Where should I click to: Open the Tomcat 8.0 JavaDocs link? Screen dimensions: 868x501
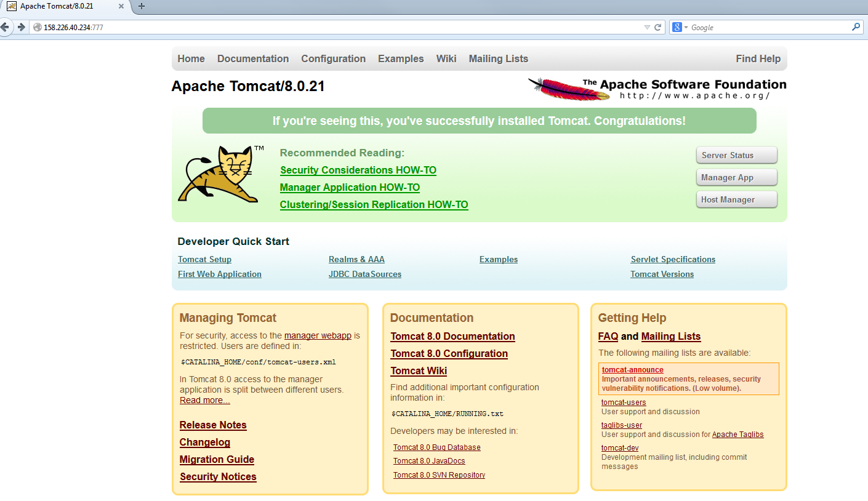429,461
